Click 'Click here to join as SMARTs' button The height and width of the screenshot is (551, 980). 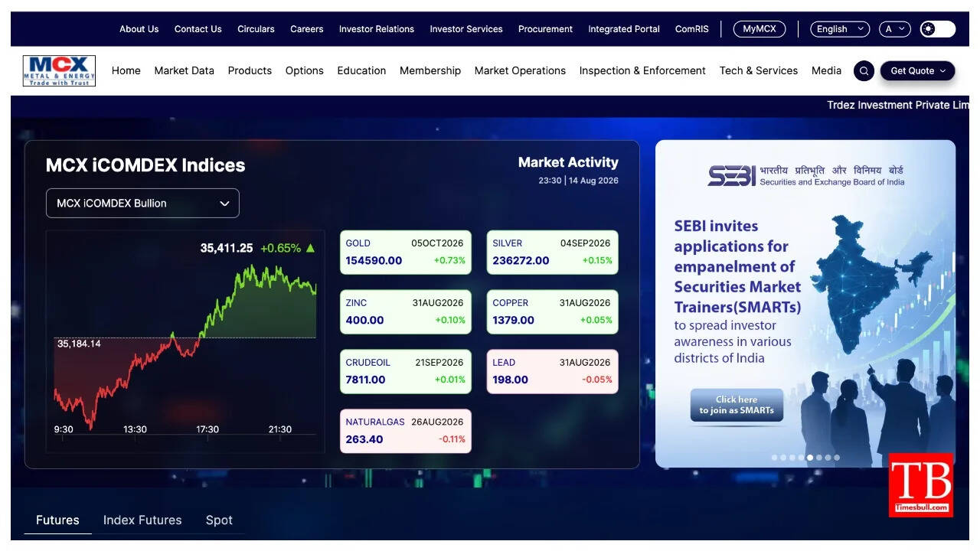pos(737,405)
